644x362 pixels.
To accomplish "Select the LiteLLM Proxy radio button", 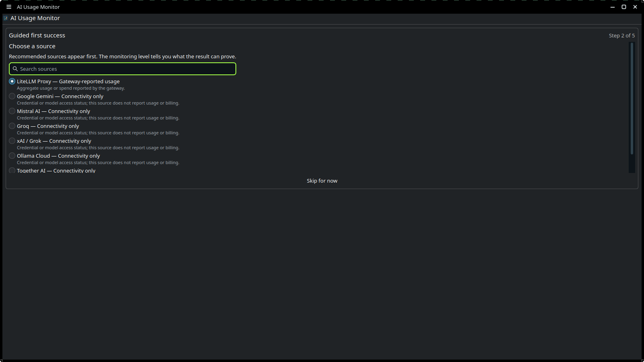I will (12, 81).
